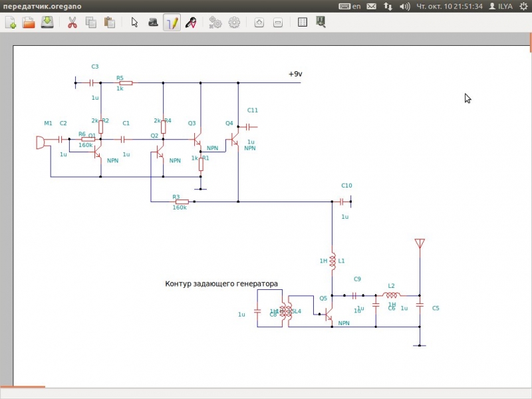Open the sound volume menu
This screenshot has width=532, height=399.
[404, 6]
